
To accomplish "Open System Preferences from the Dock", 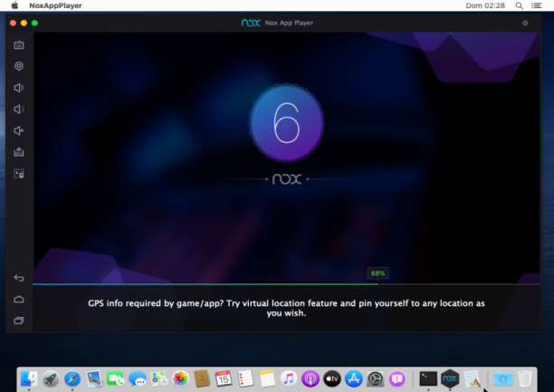I will [x=376, y=379].
